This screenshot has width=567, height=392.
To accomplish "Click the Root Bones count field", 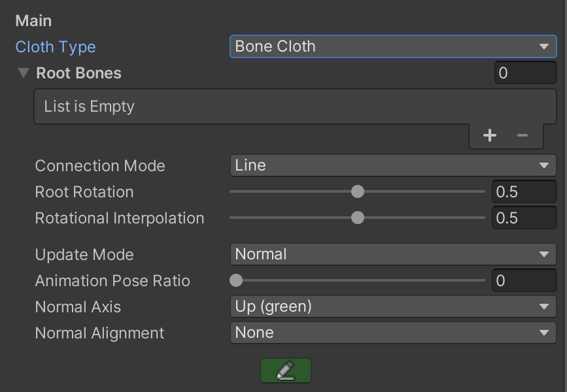I will [524, 73].
